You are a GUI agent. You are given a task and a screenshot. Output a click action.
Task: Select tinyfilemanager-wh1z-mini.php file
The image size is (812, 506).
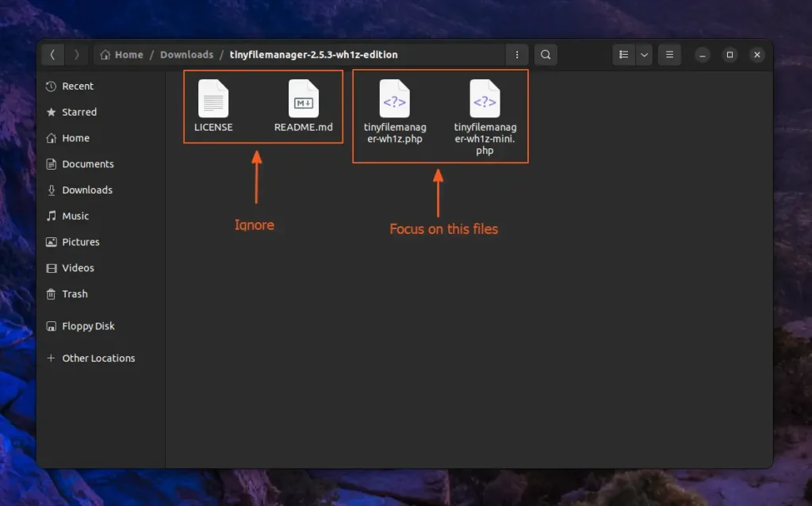tap(485, 99)
